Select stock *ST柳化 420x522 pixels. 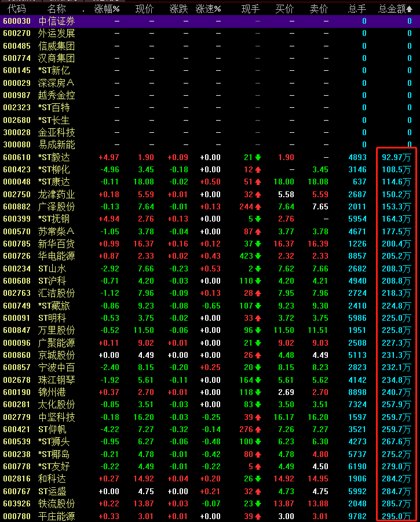point(54,169)
